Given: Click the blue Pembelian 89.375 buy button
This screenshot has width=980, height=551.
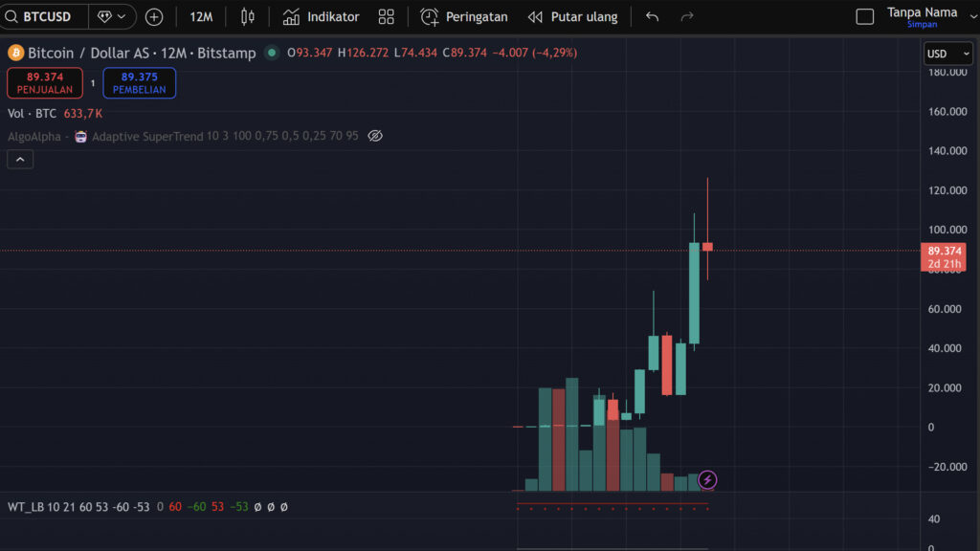Looking at the screenshot, I should (x=140, y=83).
